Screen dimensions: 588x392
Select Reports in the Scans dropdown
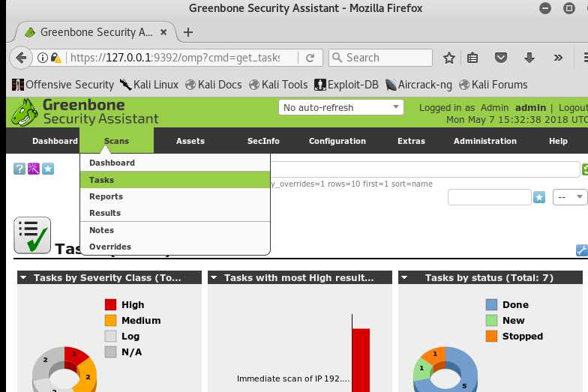pos(175,196)
